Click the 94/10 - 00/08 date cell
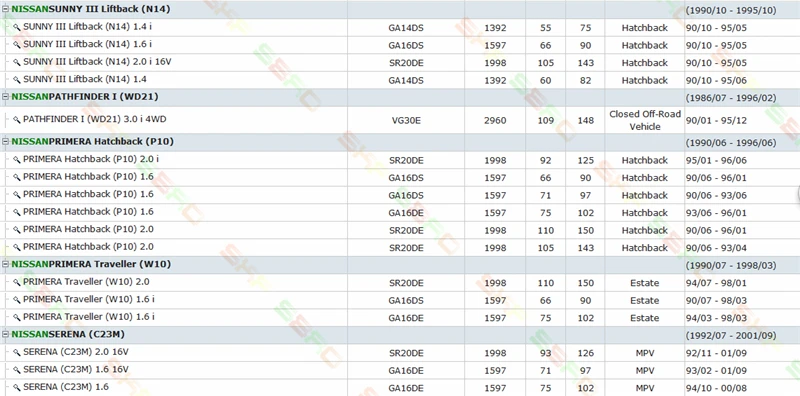The width and height of the screenshot is (800, 396). pyautogui.click(x=716, y=388)
